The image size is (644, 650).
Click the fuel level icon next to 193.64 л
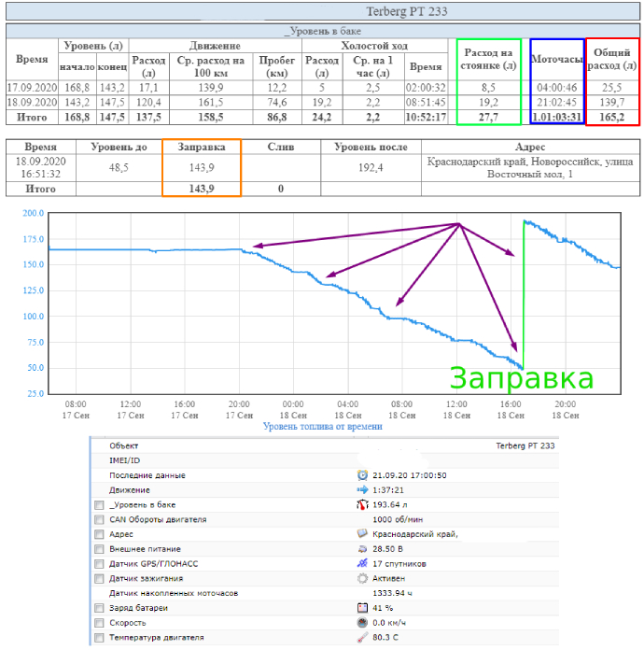[363, 504]
